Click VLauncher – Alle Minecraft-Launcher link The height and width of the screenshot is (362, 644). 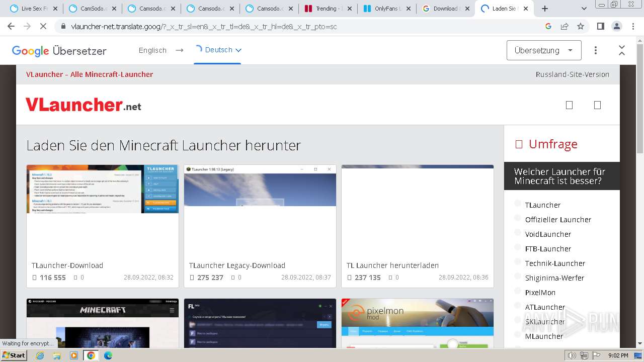[90, 74]
